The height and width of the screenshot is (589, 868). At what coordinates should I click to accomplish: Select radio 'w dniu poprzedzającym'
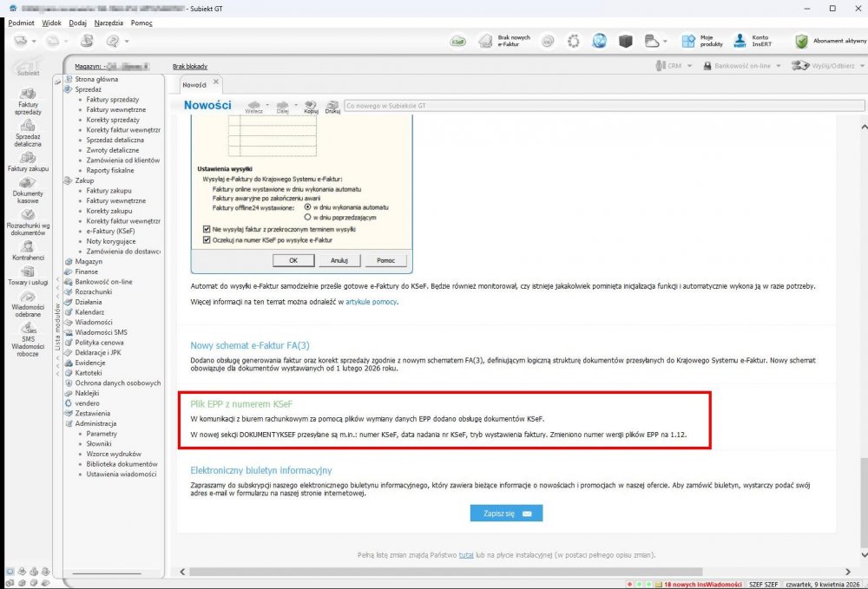308,218
